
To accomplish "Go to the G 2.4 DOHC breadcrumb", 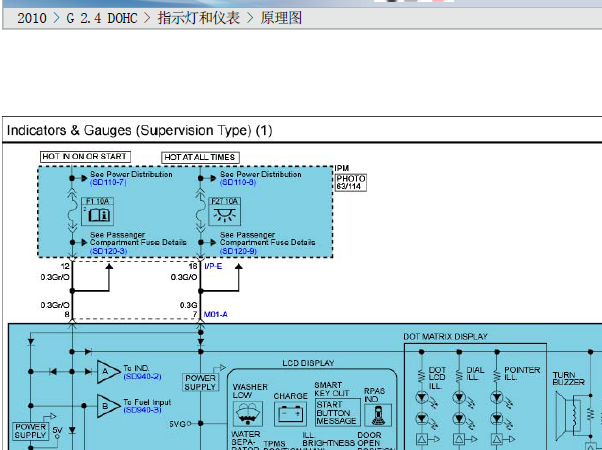I will (x=102, y=18).
